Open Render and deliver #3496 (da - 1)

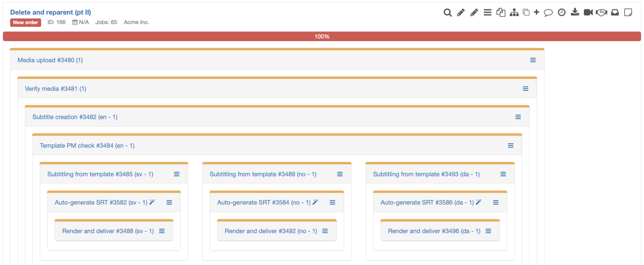click(x=434, y=231)
